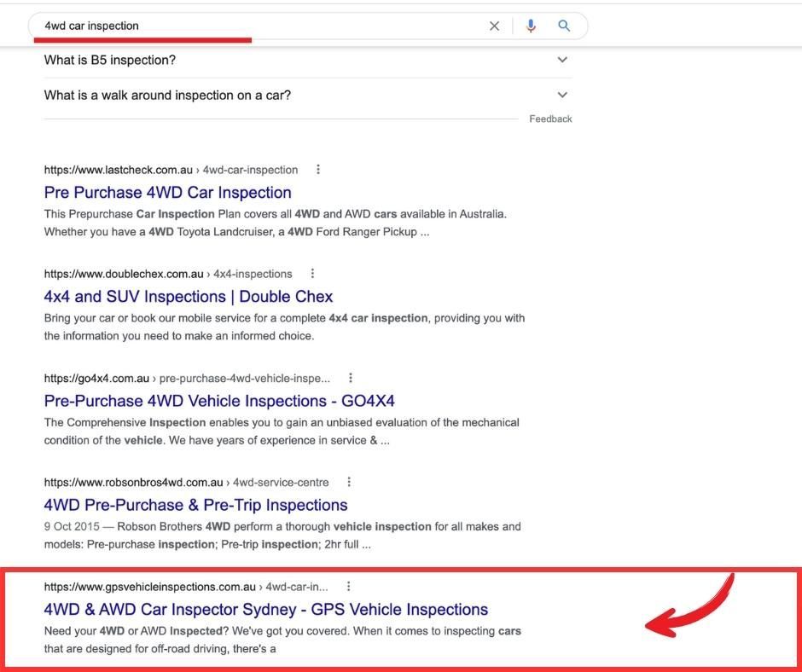
Task: Click snippet starting 'This Prepurchase Car Inspection Plan'
Action: [276, 223]
